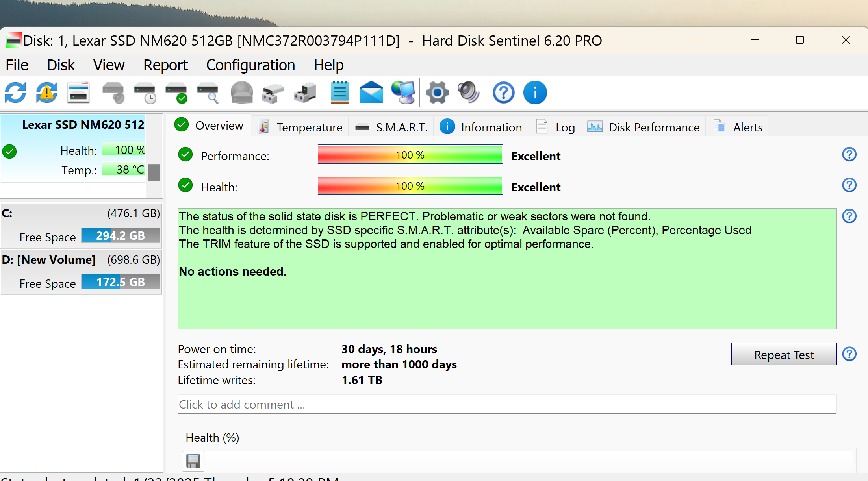Click the disk with clock icon
868x481 pixels.
click(145, 93)
